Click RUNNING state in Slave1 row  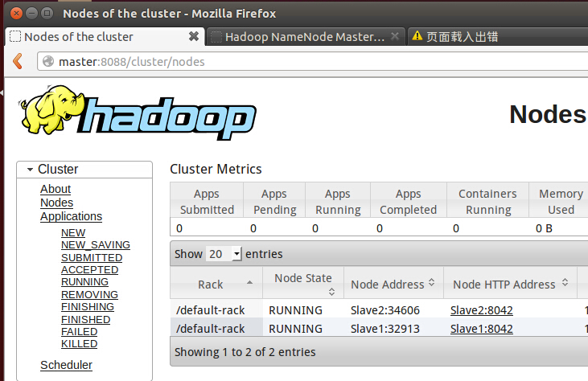pos(295,329)
